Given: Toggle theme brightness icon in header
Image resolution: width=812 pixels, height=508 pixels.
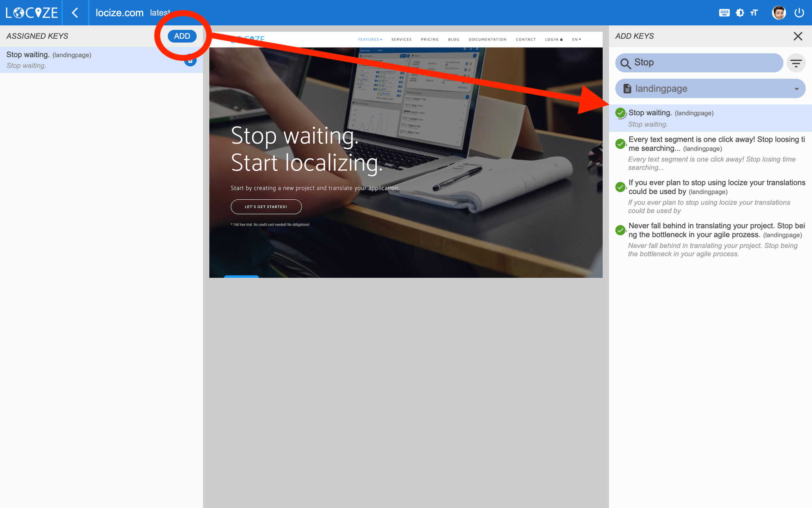Looking at the screenshot, I should [740, 13].
